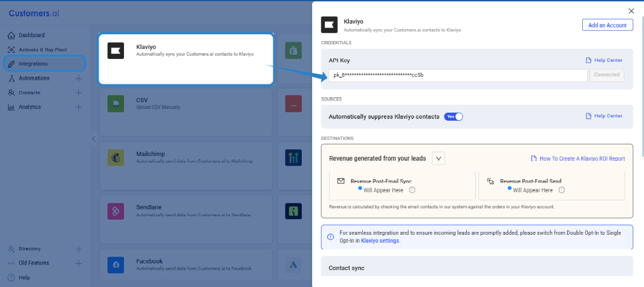This screenshot has height=287, width=644.
Task: Click Klaviyo flag icon in card
Action: click(x=116, y=51)
